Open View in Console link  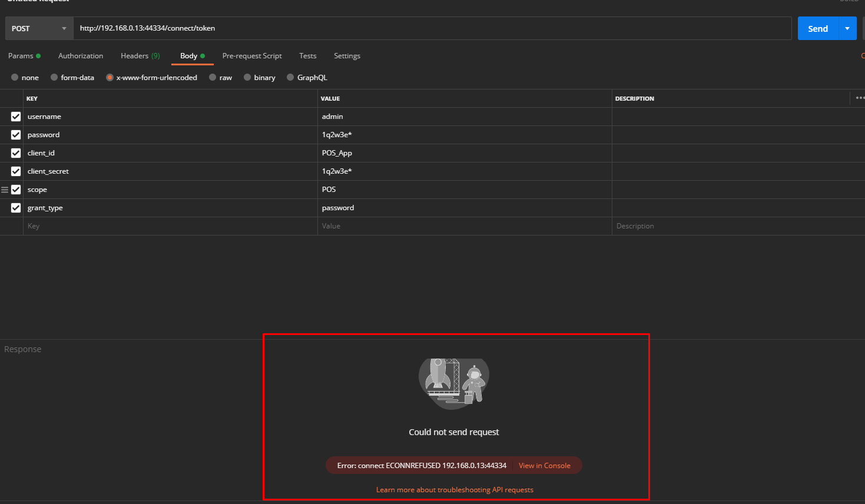click(x=545, y=466)
